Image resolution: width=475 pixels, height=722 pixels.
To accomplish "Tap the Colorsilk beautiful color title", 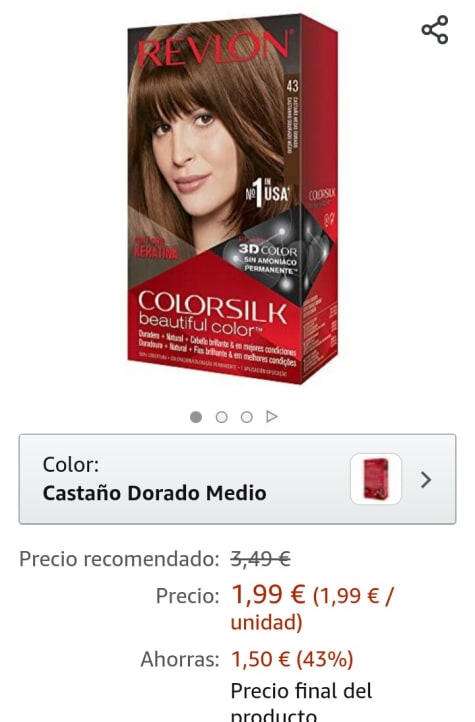I will coord(212,314).
